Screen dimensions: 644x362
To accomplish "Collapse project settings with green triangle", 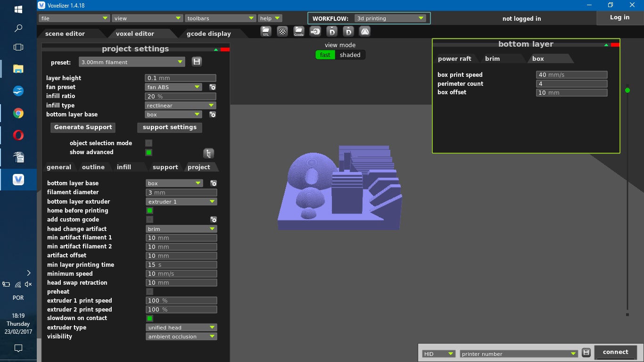I will pyautogui.click(x=216, y=49).
